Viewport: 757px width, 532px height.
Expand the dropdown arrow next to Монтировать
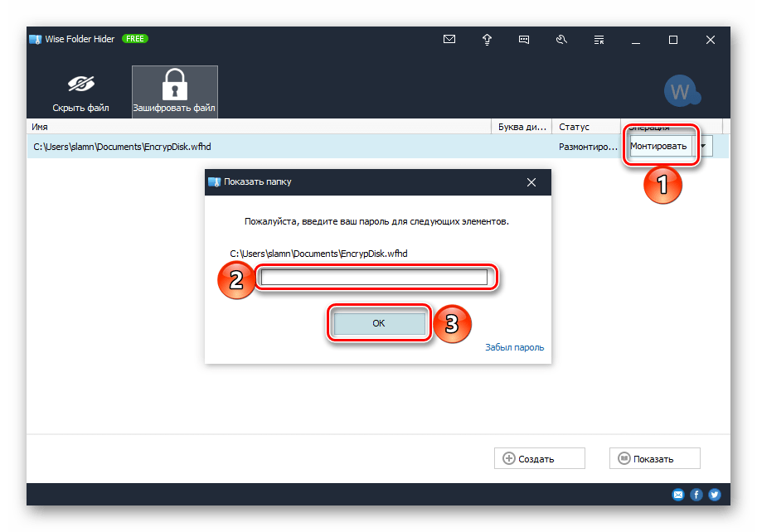point(704,147)
